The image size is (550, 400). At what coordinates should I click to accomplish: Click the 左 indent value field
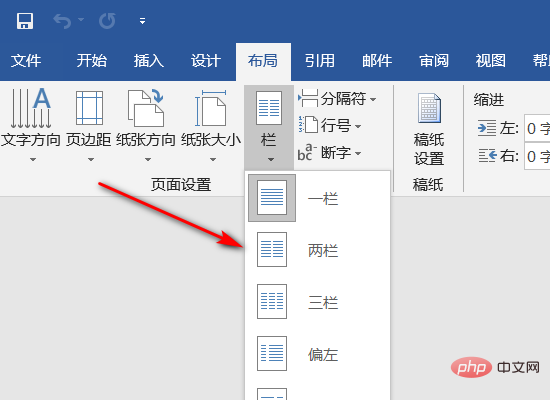tap(537, 128)
